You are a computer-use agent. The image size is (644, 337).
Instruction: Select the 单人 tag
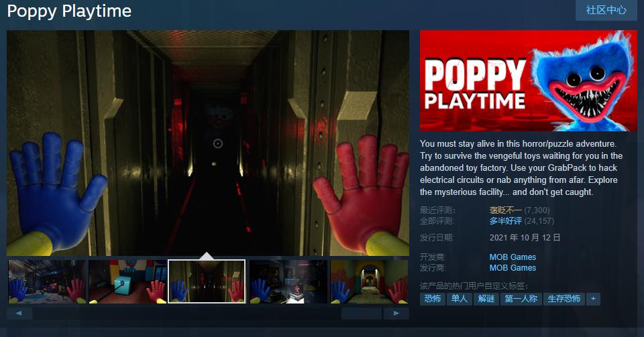[460, 299]
